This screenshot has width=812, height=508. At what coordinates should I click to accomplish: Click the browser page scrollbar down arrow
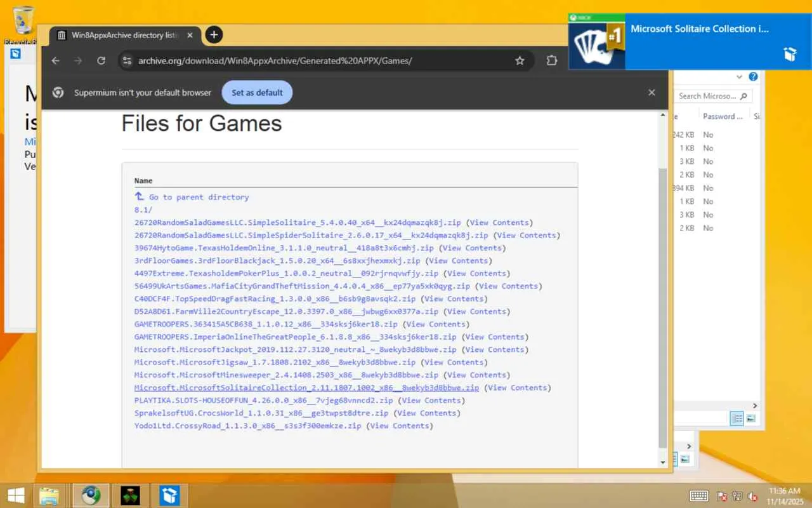(663, 462)
